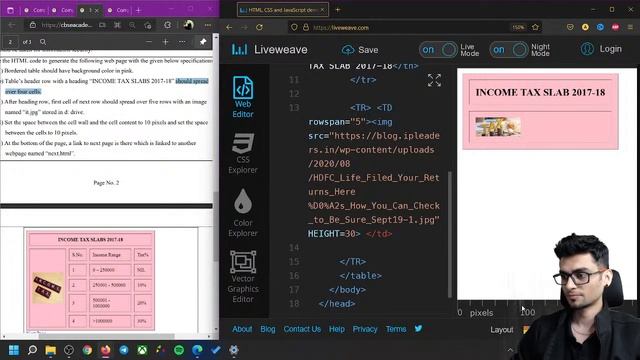Open the Edge profile avatar
640x360 pixels.
point(188,25)
